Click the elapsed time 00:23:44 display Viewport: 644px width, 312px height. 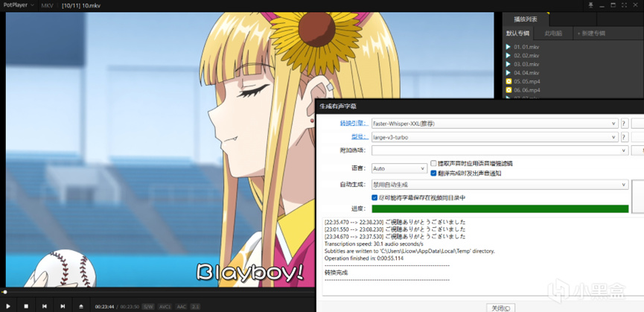coord(104,307)
